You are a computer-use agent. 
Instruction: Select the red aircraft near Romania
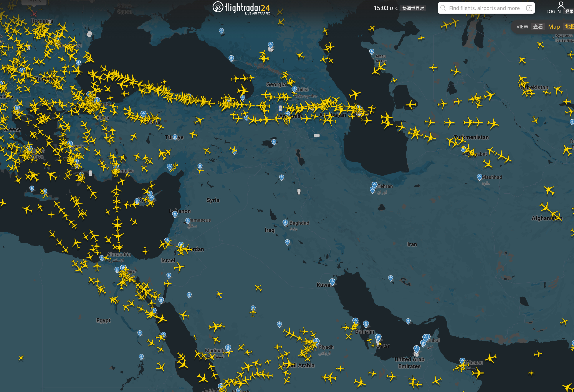[34, 14]
